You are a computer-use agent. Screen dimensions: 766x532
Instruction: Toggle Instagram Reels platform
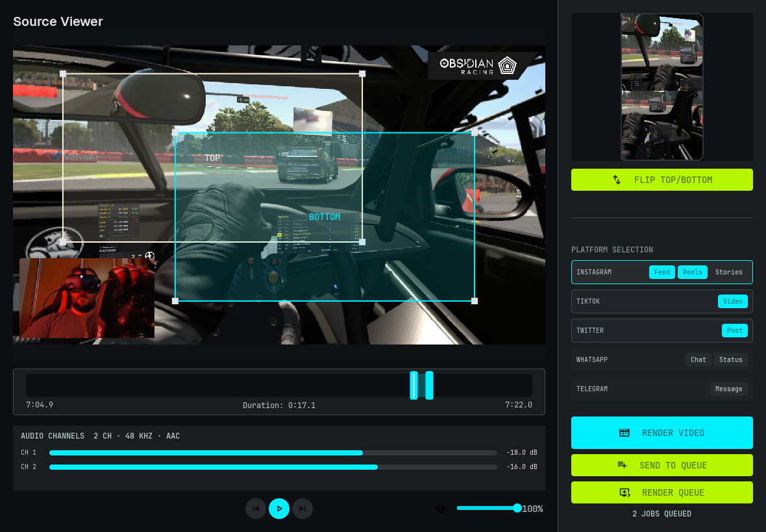(x=692, y=272)
